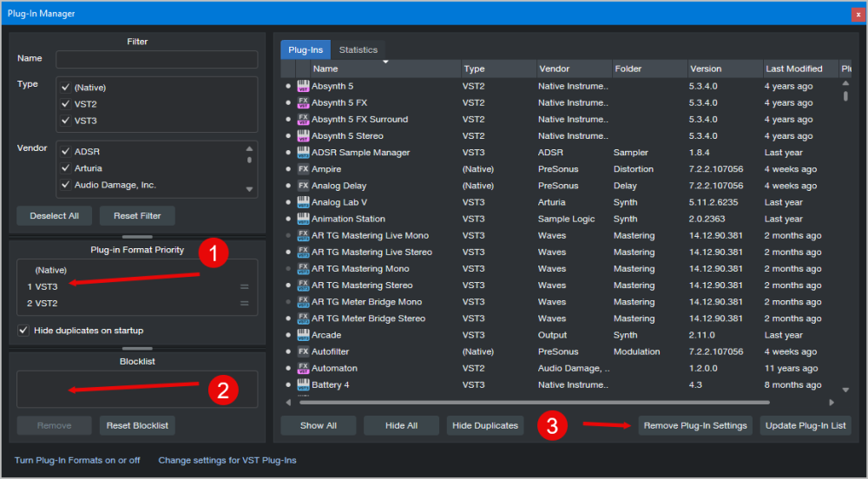
Task: Click the Show All button
Action: click(x=319, y=425)
